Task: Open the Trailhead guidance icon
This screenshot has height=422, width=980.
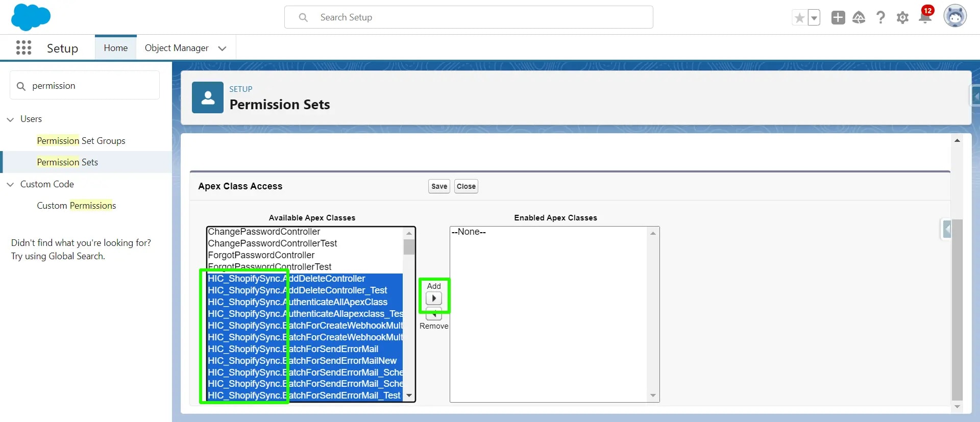Action: [859, 18]
